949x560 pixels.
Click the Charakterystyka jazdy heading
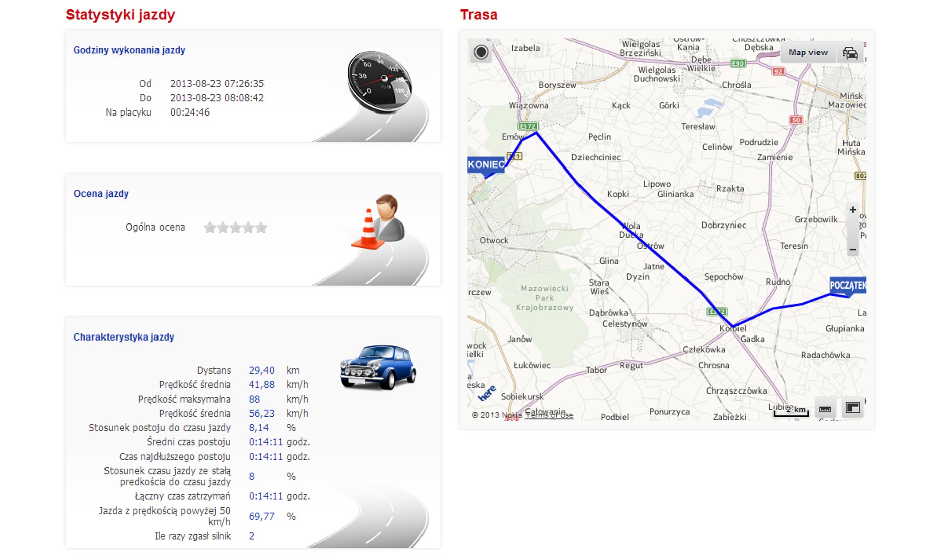tap(124, 337)
